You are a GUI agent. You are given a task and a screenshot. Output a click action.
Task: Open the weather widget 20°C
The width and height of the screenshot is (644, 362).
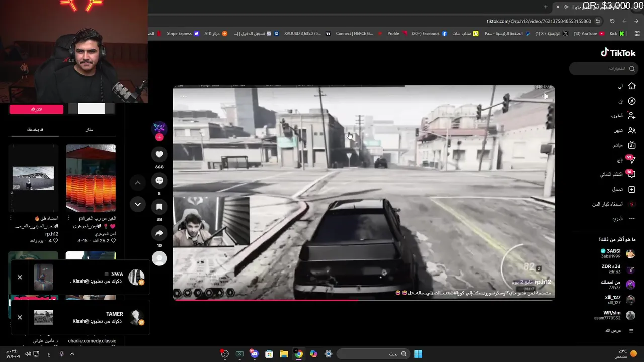pyautogui.click(x=626, y=354)
